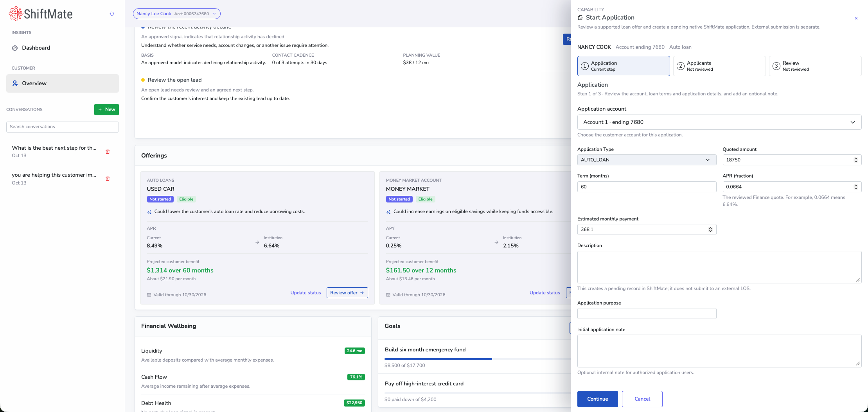
Task: Open the Overview menu item
Action: tap(63, 83)
